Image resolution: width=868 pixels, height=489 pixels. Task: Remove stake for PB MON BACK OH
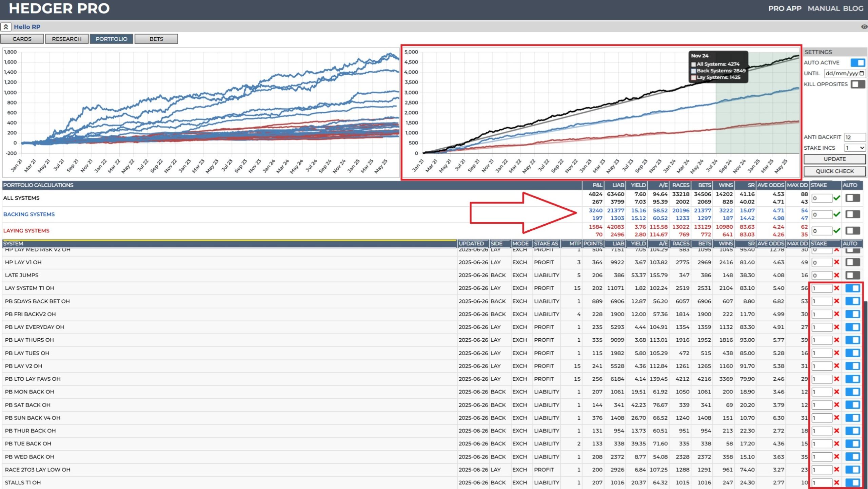tap(836, 392)
